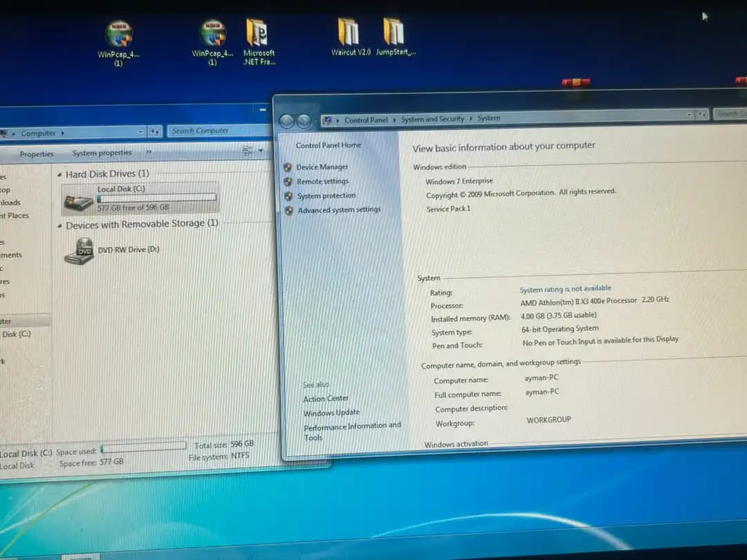
Task: Collapse the Hard Disk Drives group
Action: click(59, 175)
